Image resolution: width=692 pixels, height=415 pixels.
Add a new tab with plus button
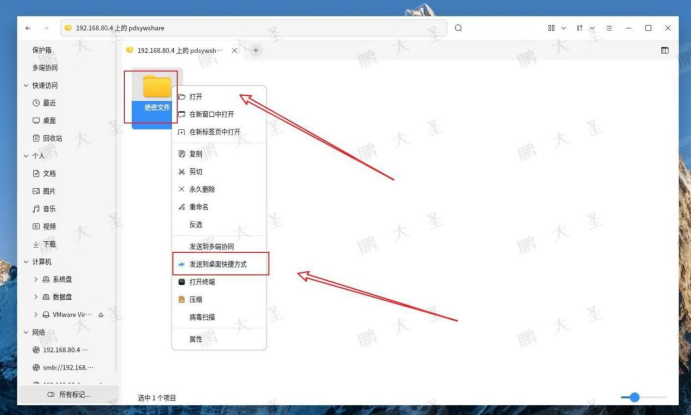pyautogui.click(x=256, y=50)
